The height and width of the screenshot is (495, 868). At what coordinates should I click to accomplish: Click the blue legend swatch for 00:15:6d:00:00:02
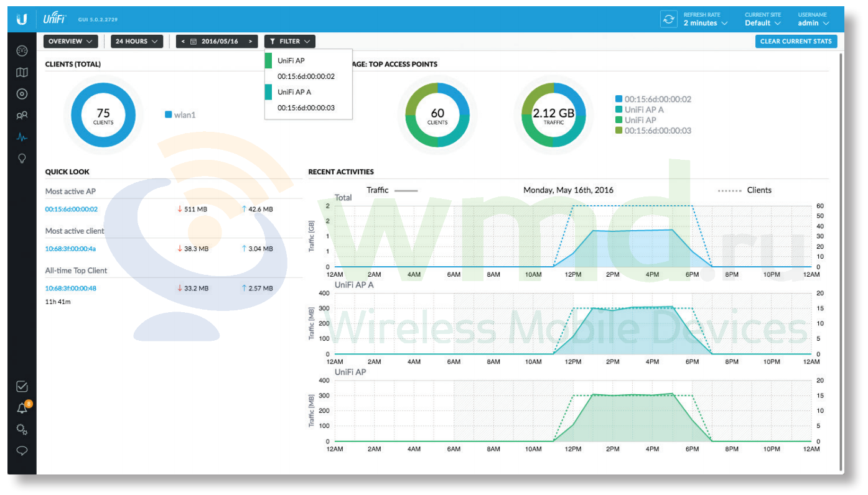(x=618, y=99)
